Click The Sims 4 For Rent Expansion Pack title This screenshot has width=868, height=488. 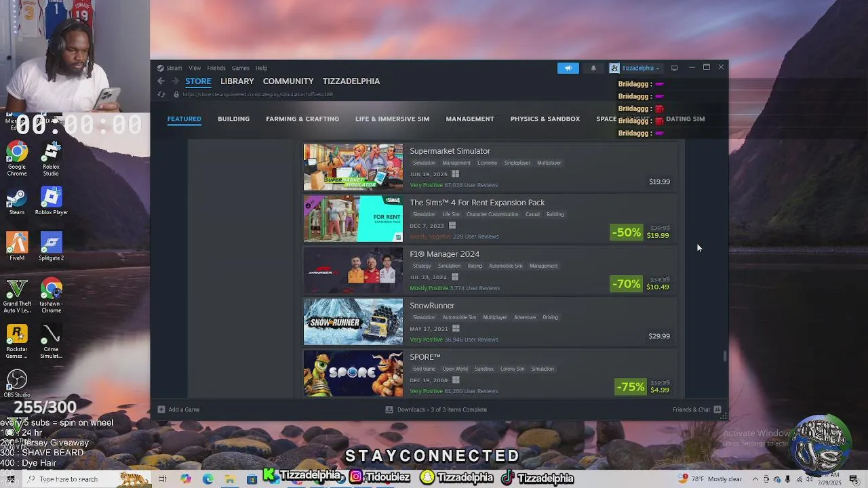(477, 203)
